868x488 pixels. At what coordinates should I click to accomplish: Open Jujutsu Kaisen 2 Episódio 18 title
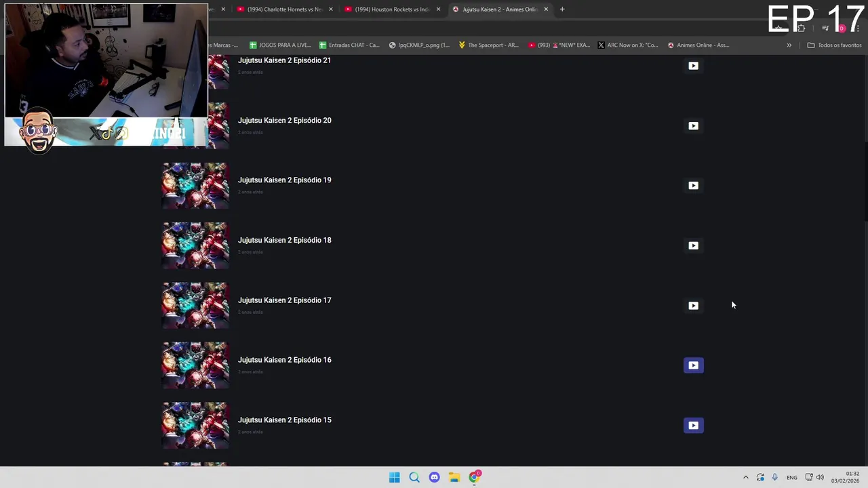tap(284, 240)
